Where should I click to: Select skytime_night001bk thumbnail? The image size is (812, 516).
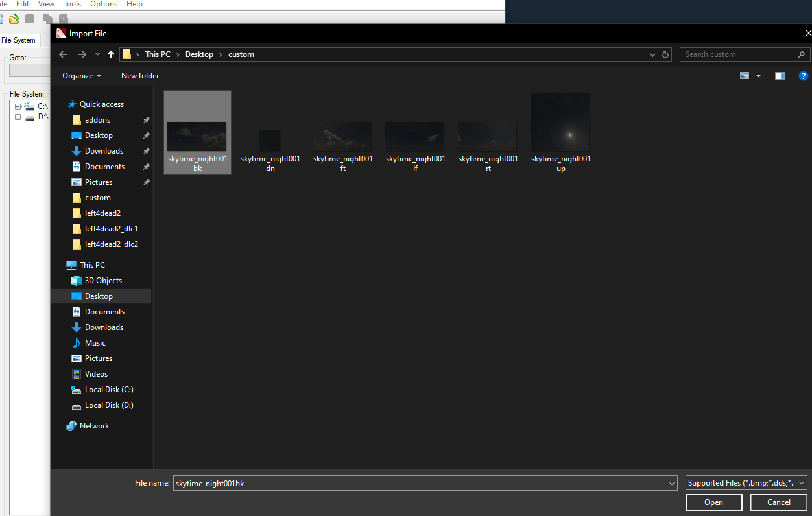tap(197, 132)
